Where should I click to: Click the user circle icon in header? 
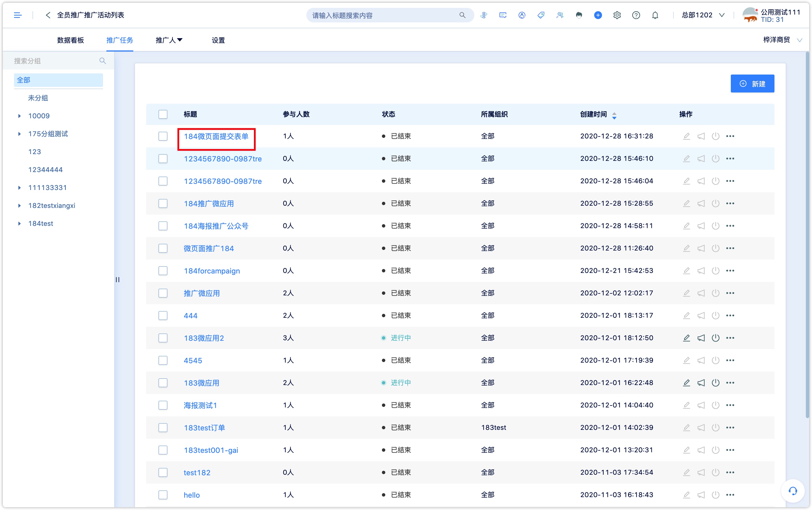(522, 15)
